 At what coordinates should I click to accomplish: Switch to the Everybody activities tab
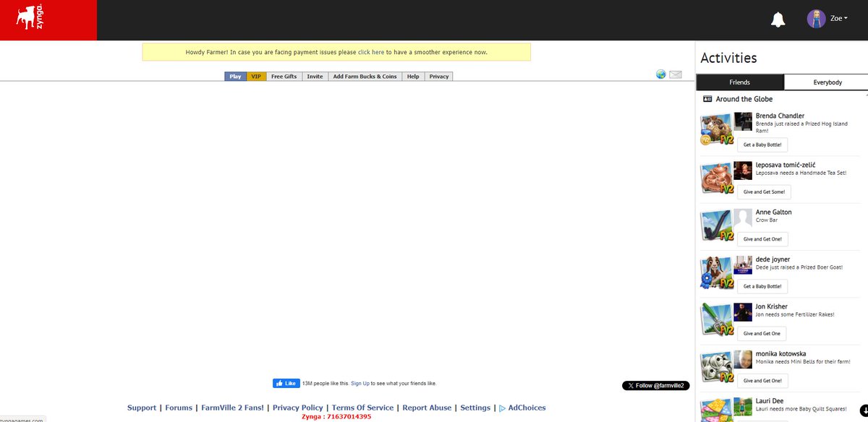pyautogui.click(x=827, y=82)
